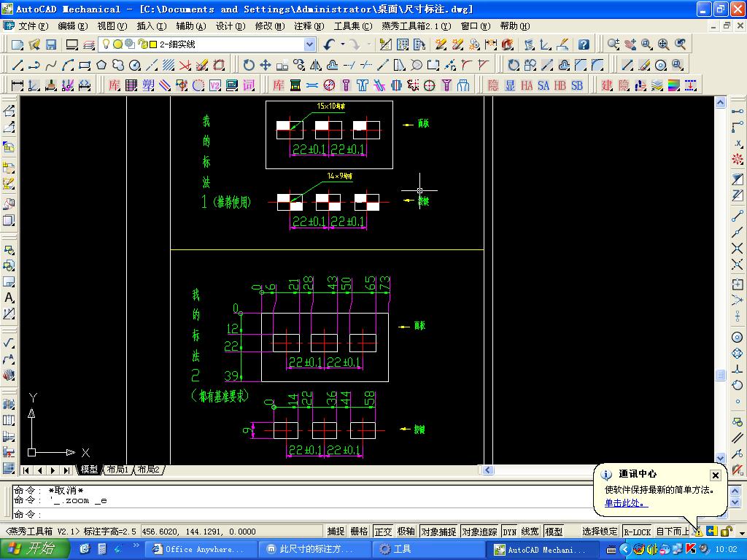
Task: Click the 单击此处 link in 通讯中心 balloon
Action: pyautogui.click(x=627, y=503)
